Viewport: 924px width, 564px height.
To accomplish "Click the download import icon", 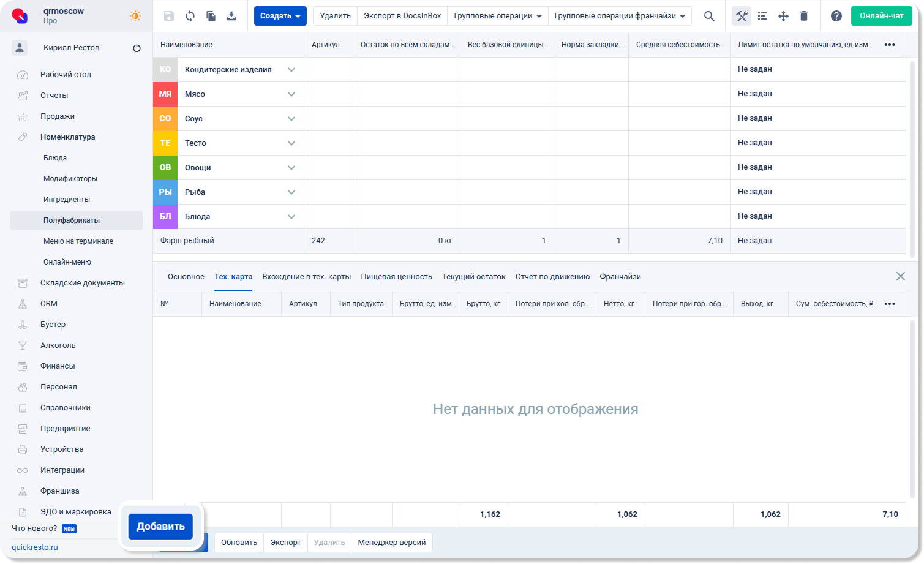I will [231, 16].
